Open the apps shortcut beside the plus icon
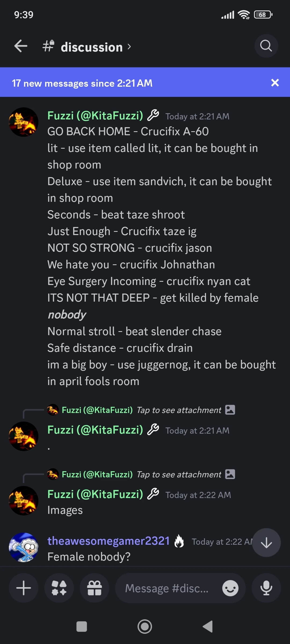 point(59,588)
